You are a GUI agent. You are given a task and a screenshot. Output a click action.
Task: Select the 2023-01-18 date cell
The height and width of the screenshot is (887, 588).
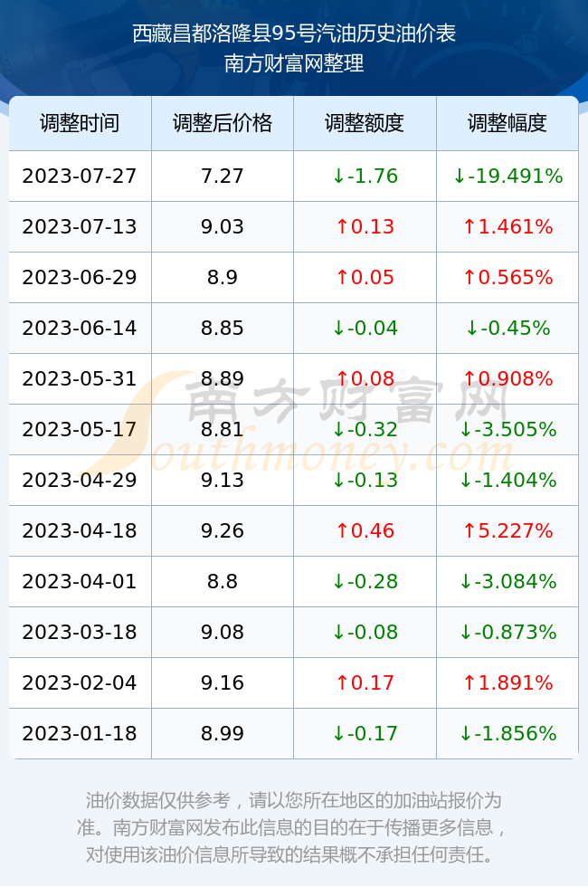pos(80,733)
